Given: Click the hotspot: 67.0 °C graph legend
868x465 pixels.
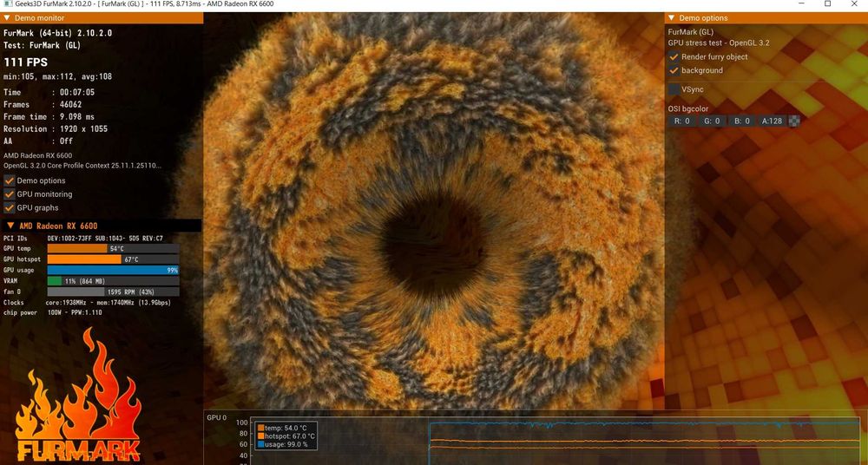Looking at the screenshot, I should coord(286,436).
